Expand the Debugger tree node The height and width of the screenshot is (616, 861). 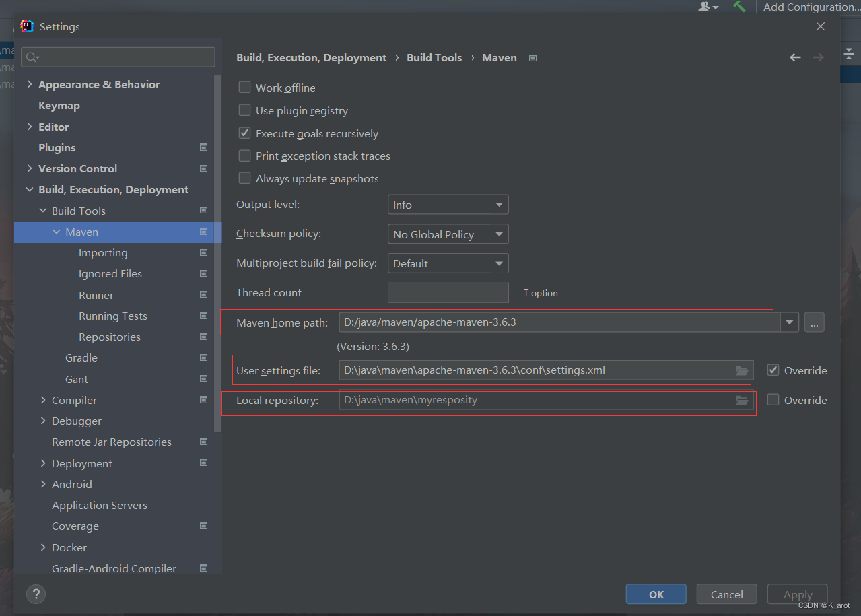coord(43,421)
